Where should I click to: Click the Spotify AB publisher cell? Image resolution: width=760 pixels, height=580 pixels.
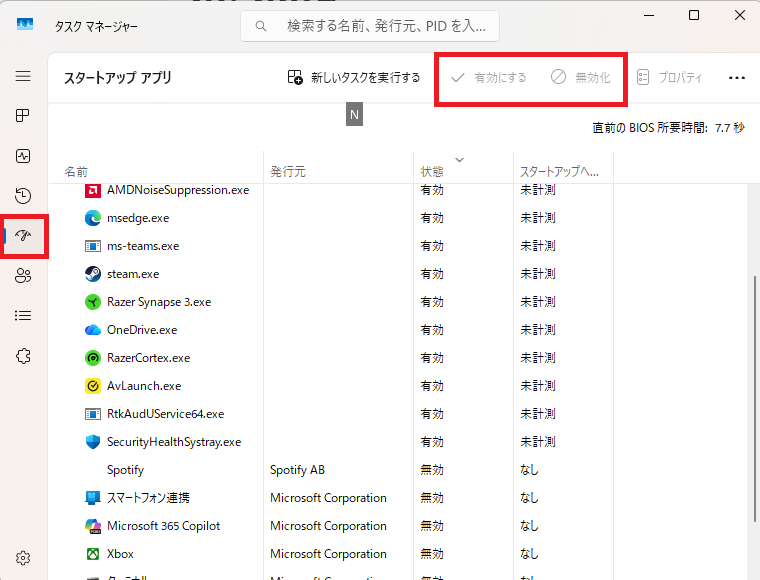(x=297, y=470)
